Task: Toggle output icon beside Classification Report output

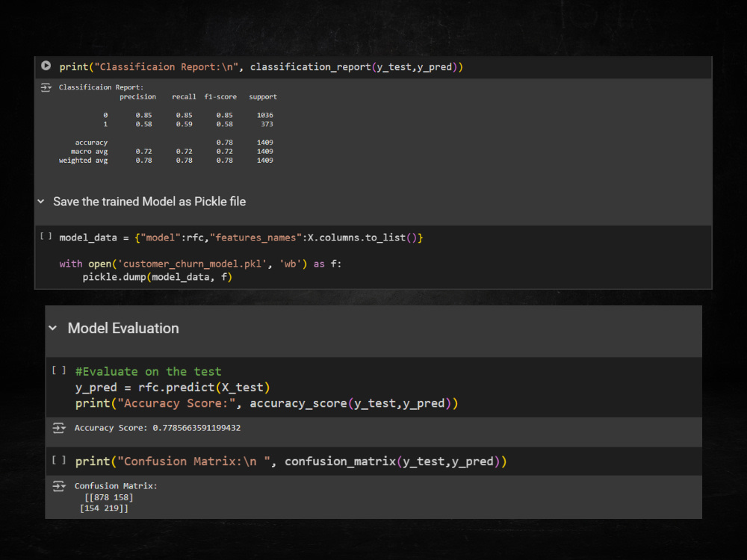Action: (x=46, y=87)
